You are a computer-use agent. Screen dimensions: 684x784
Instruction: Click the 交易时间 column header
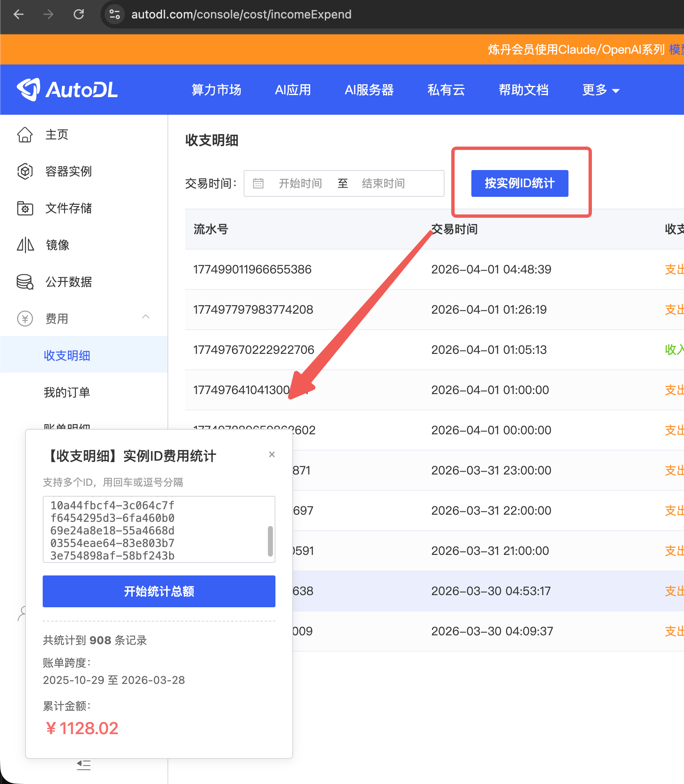click(455, 229)
